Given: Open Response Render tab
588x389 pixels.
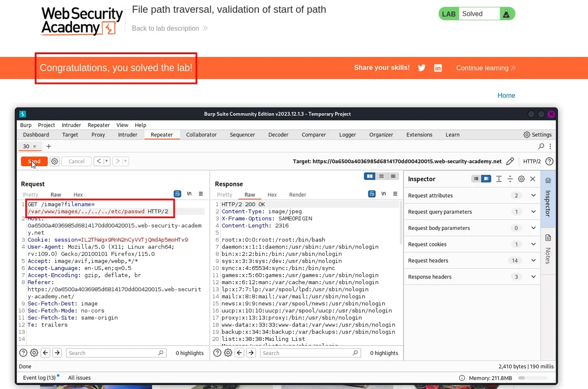Looking at the screenshot, I should [x=298, y=195].
